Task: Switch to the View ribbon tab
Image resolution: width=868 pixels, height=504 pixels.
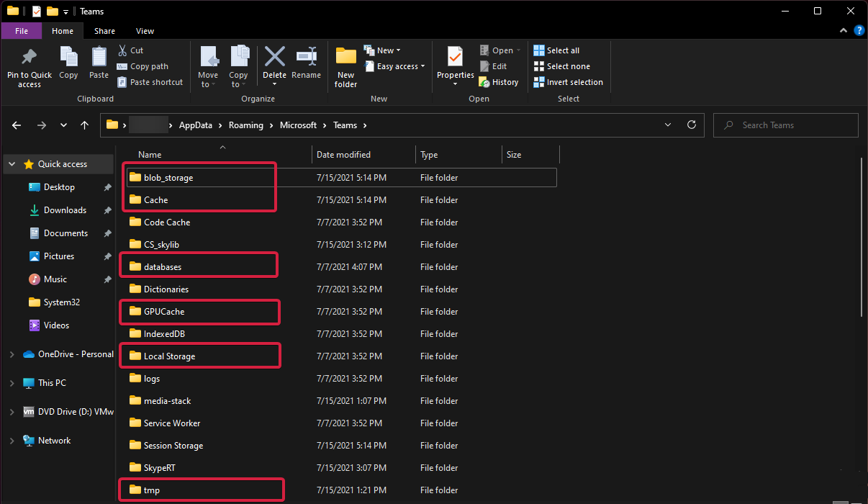Action: [145, 31]
